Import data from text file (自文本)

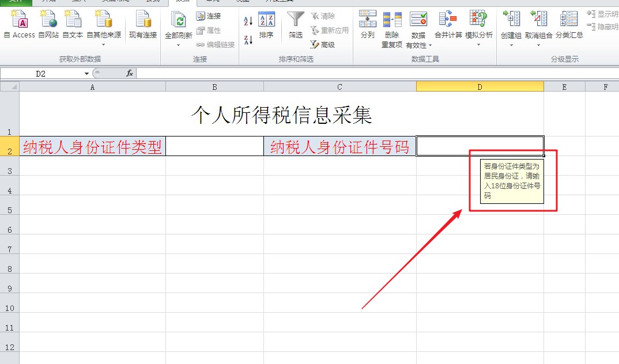[x=73, y=24]
